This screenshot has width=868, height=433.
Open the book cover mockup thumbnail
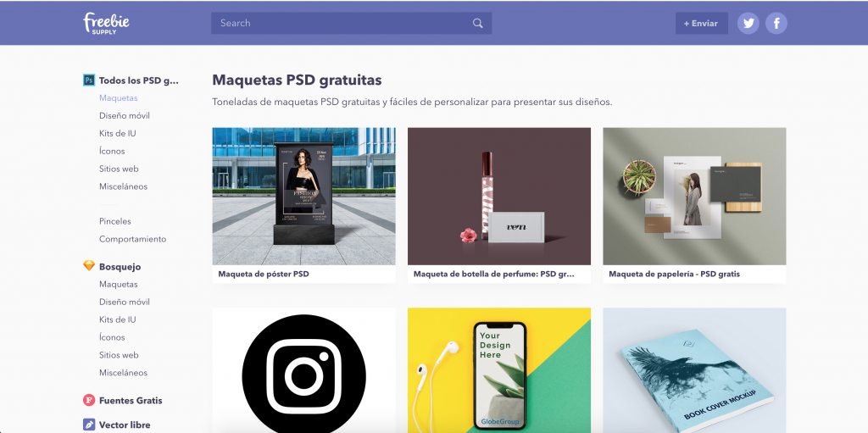click(694, 370)
